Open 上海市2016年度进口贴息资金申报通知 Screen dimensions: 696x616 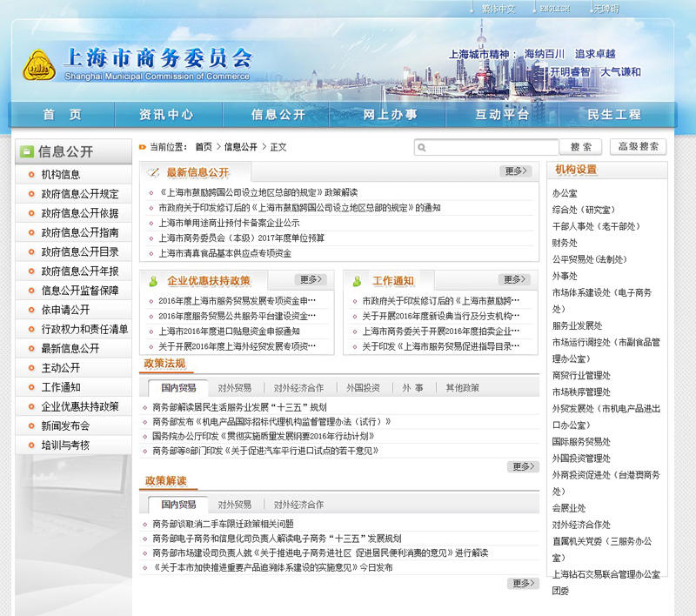click(229, 331)
